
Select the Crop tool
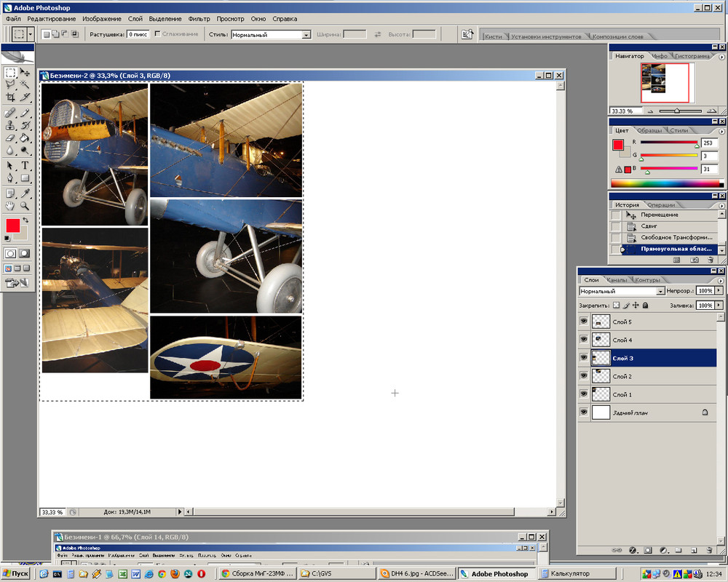(x=10, y=97)
